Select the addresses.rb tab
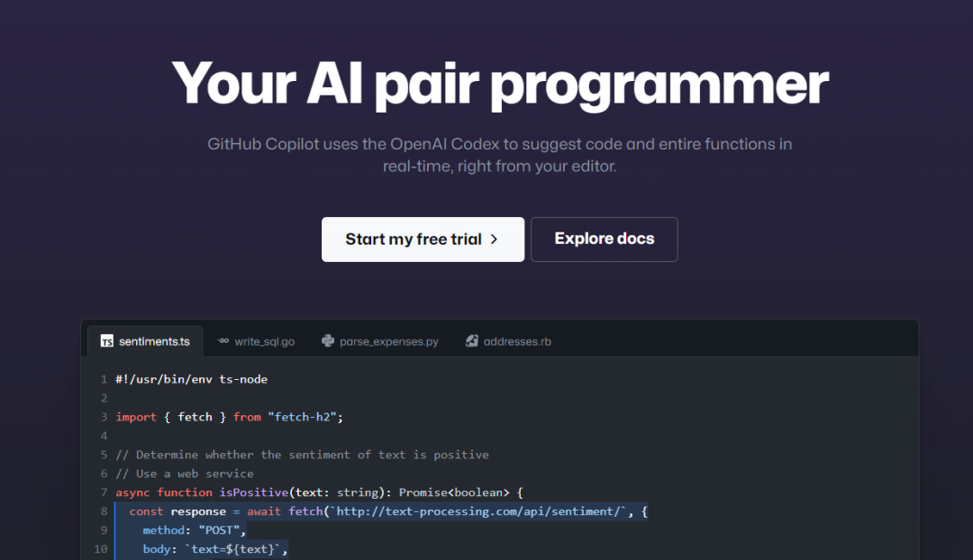973x560 pixels. coord(515,341)
